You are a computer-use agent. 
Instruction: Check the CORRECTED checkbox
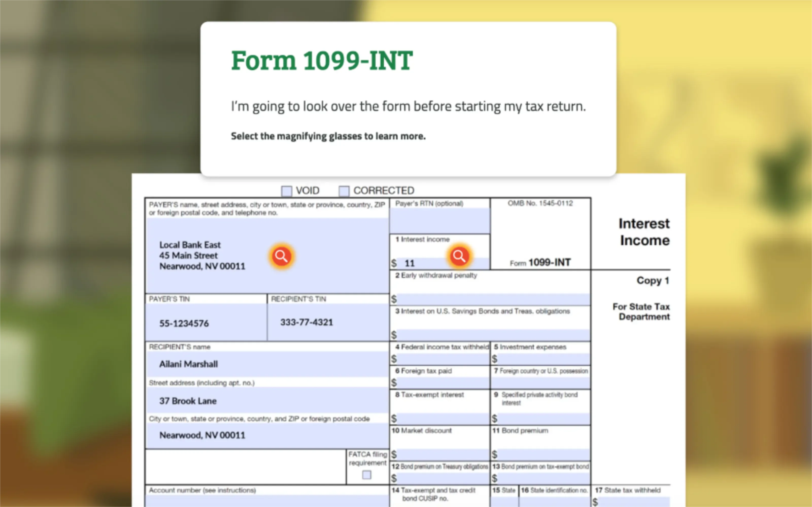click(344, 191)
